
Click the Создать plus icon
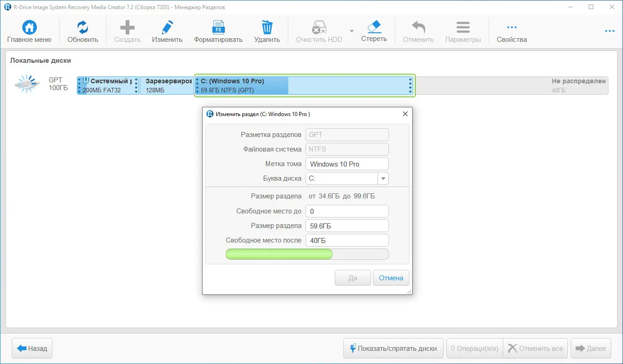click(x=127, y=27)
